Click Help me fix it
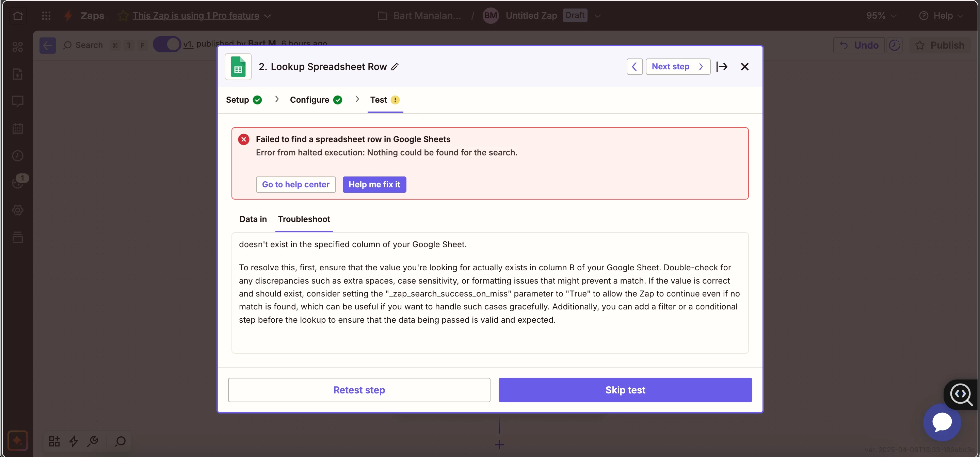 (x=374, y=185)
